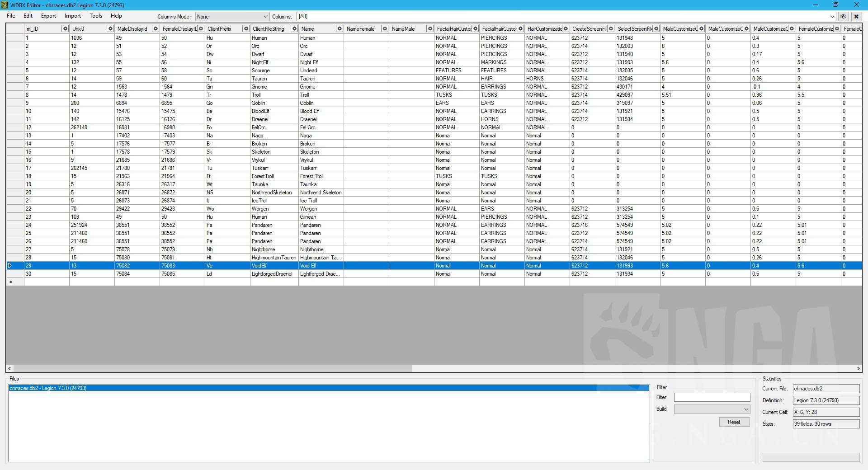Click the X button beside Columns box

click(856, 16)
